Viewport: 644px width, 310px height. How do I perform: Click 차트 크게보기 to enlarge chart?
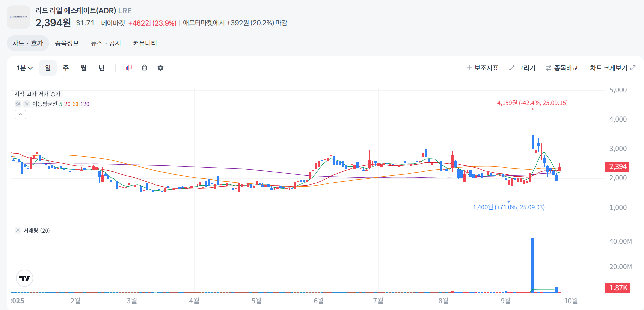tap(608, 68)
